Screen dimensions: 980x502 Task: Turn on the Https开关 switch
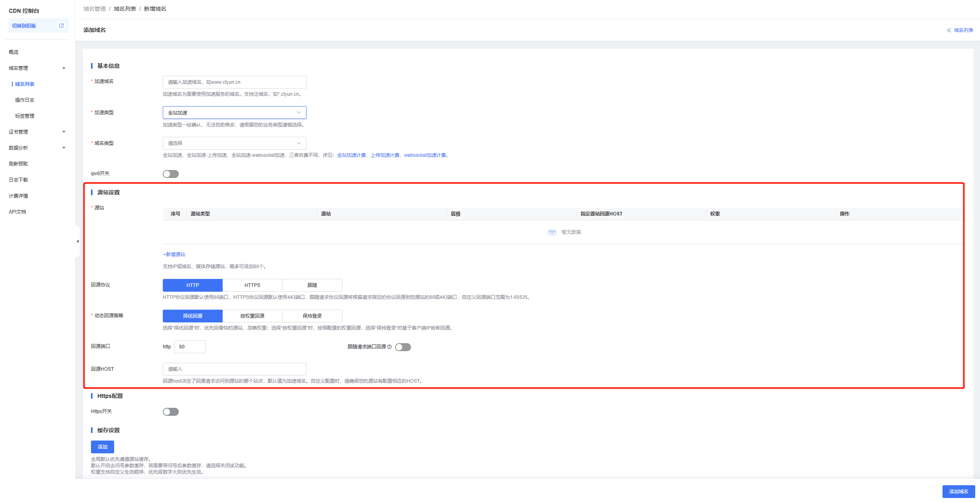tap(171, 412)
